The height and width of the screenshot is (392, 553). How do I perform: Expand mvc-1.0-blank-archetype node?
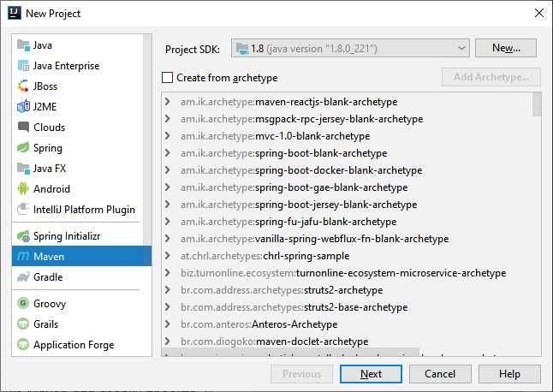click(168, 136)
